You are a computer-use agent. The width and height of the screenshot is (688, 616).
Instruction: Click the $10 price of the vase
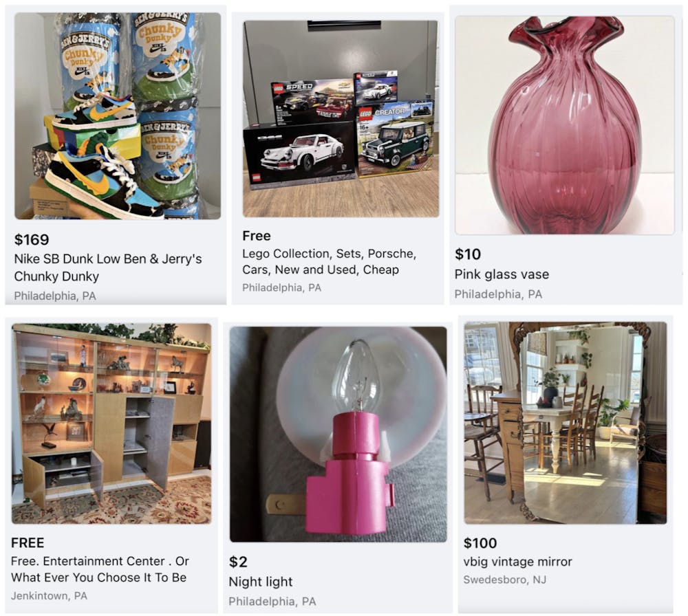(x=468, y=254)
